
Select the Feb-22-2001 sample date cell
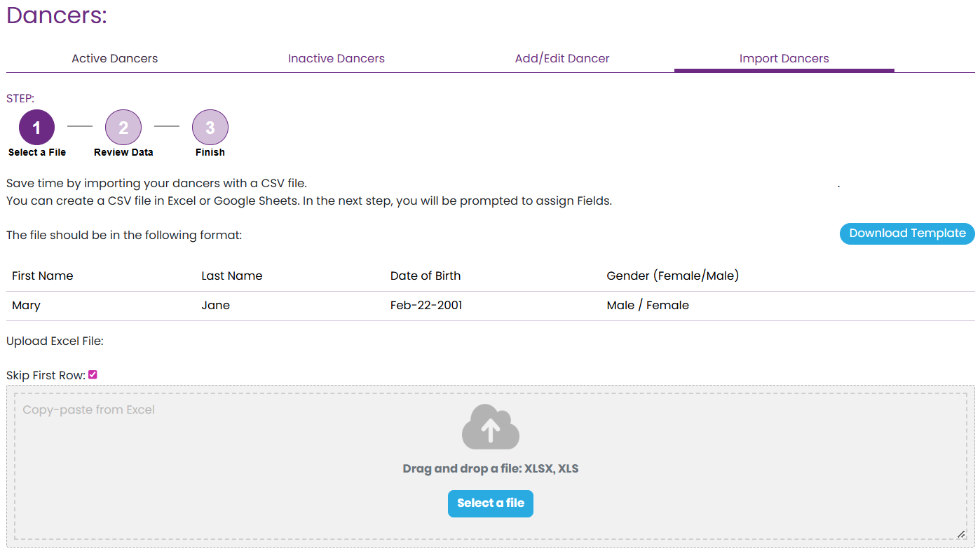[x=426, y=306]
